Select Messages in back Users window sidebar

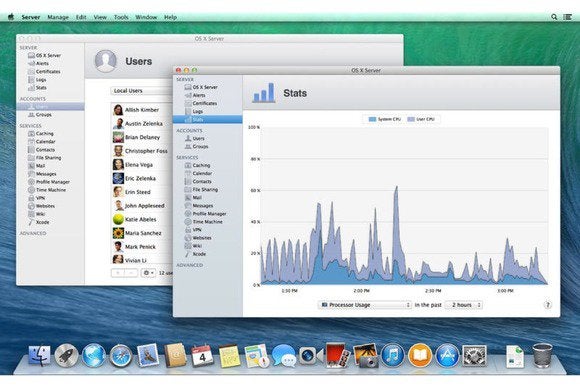click(50, 174)
